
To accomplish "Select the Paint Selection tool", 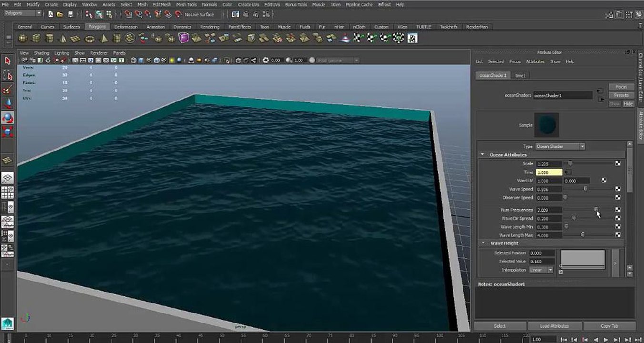I will (x=8, y=90).
